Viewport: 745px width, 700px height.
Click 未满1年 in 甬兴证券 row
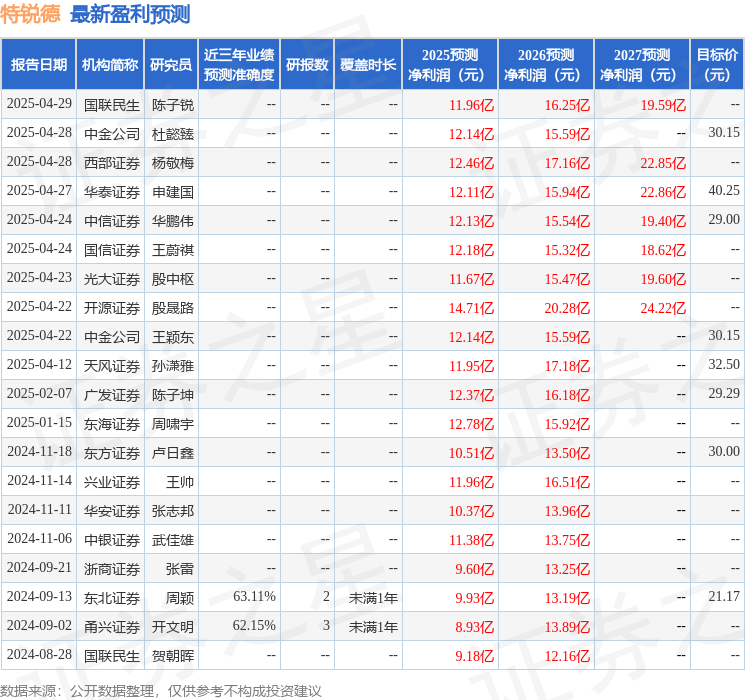tap(373, 627)
